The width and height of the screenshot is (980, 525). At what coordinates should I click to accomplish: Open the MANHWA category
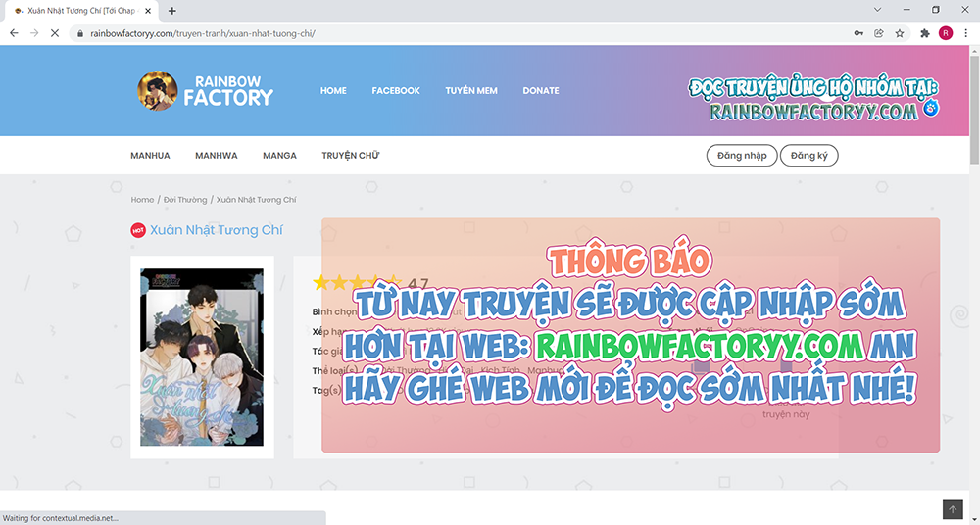216,156
